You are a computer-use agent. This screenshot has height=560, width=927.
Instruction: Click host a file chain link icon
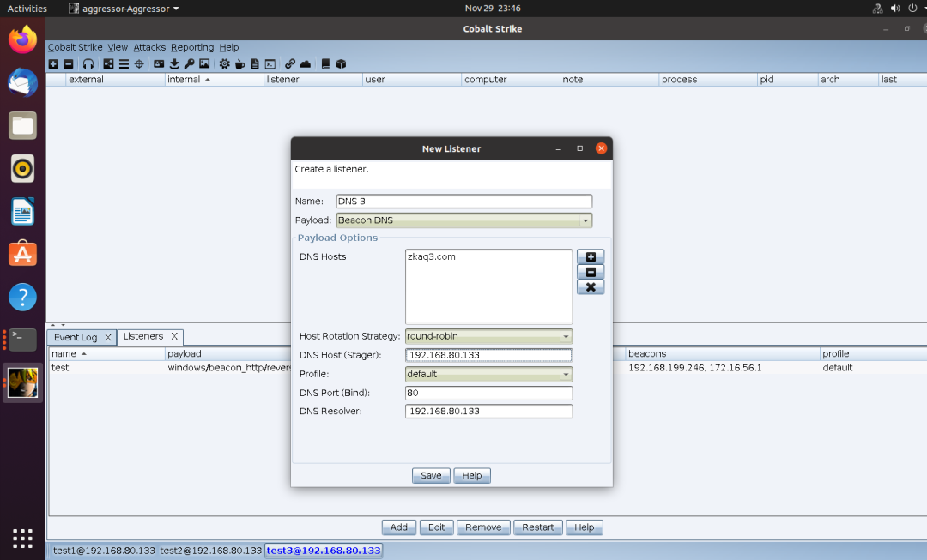pos(290,63)
